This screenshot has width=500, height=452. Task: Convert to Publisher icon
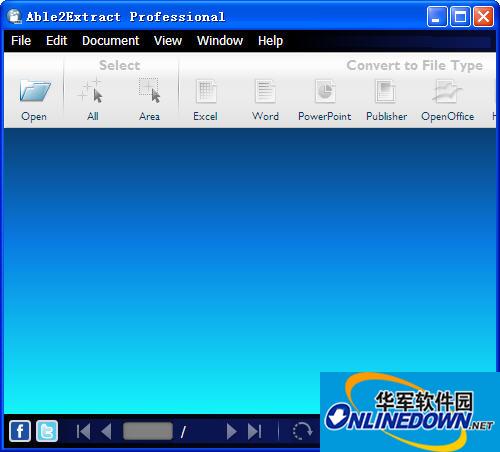click(x=386, y=91)
